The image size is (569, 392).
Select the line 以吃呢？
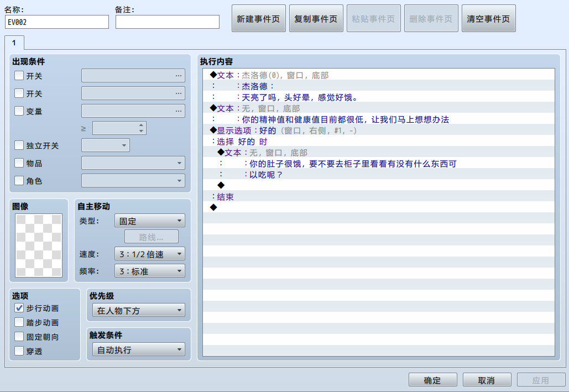pyautogui.click(x=378, y=175)
